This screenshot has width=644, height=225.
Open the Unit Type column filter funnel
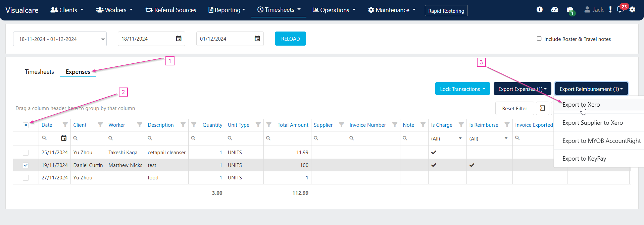click(258, 125)
